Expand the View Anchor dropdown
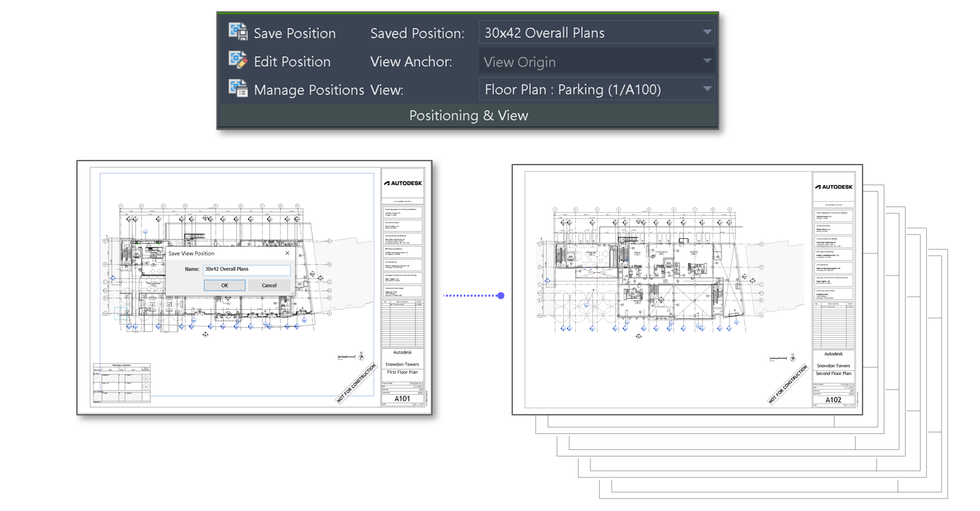980x511 pixels. (706, 60)
